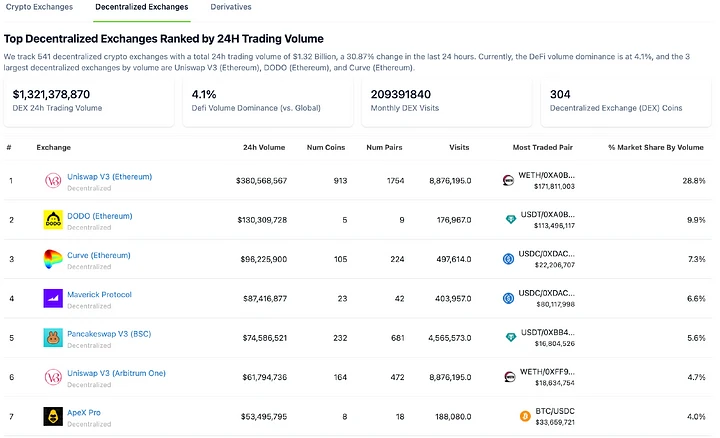Sort by % Market Share By Volume header
This screenshot has width=720, height=438.
(x=655, y=147)
